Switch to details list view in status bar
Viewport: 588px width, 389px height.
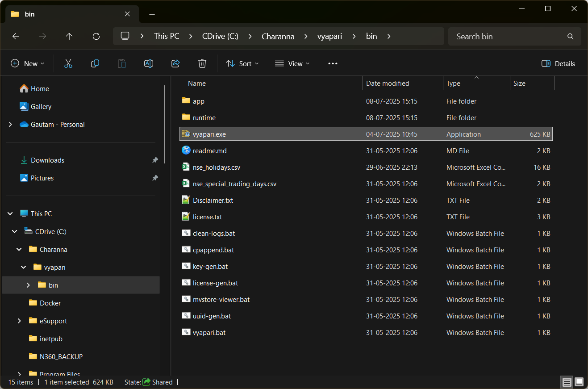click(567, 382)
